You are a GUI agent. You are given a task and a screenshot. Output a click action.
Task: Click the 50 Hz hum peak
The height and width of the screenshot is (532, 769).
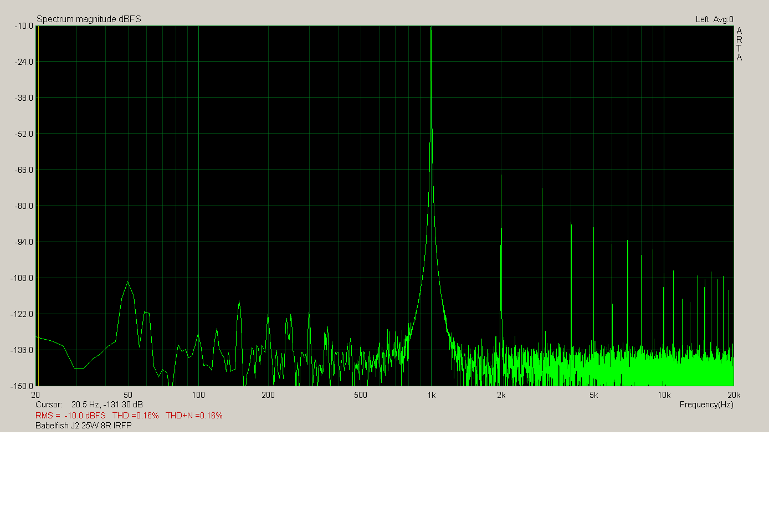(x=128, y=283)
